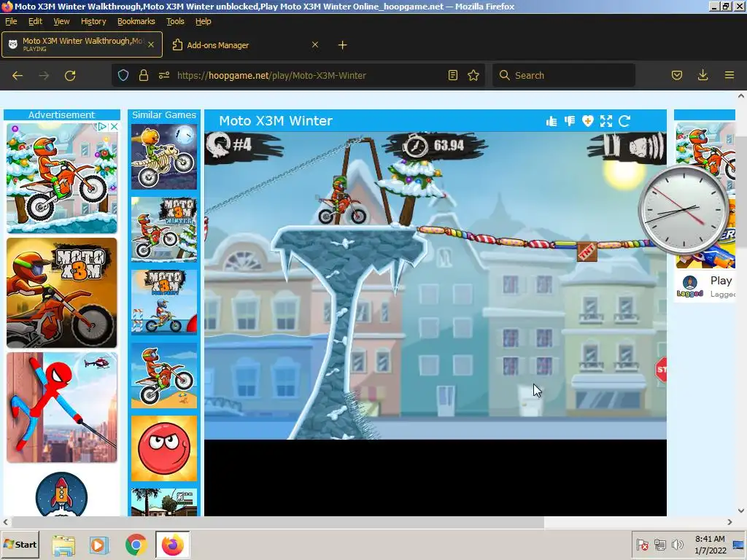The image size is (747, 560).
Task: Click network icon in system tray
Action: pos(659,545)
